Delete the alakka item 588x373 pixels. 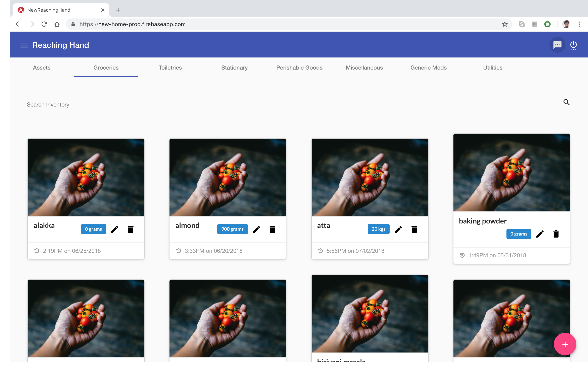point(131,229)
